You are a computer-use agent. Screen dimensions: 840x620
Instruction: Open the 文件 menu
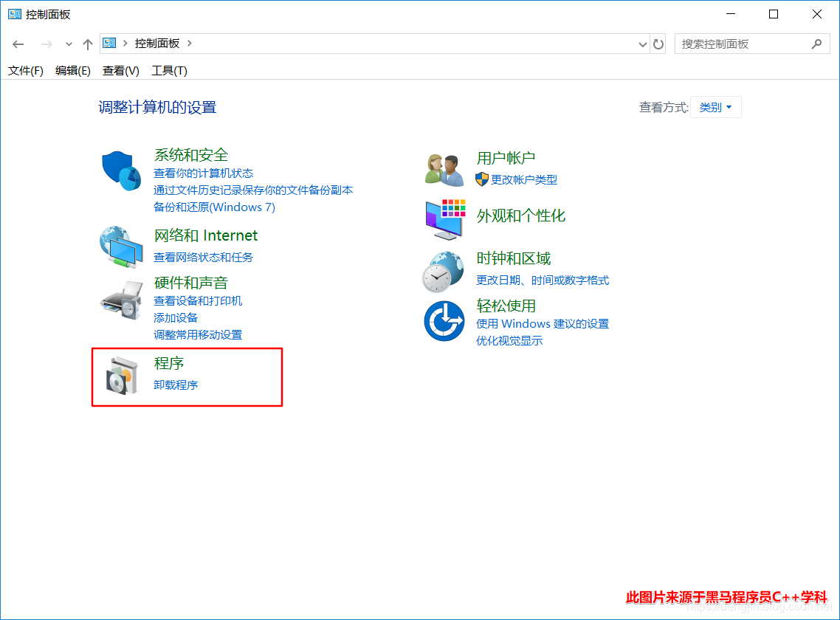25,70
